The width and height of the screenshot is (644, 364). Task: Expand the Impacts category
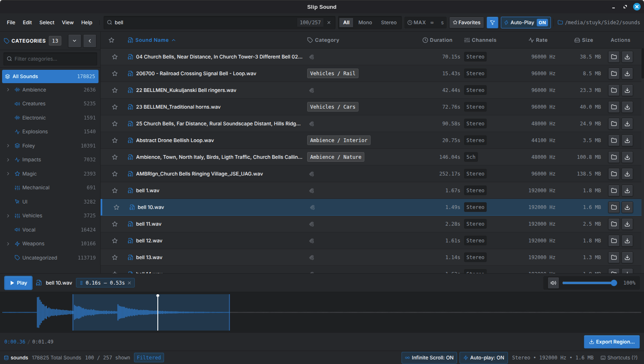(x=8, y=160)
